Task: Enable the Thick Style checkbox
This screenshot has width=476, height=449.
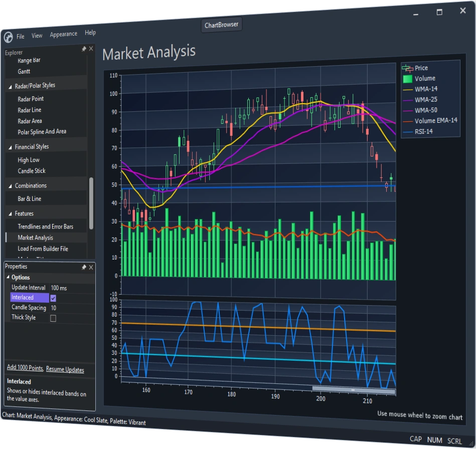Action: [x=53, y=318]
